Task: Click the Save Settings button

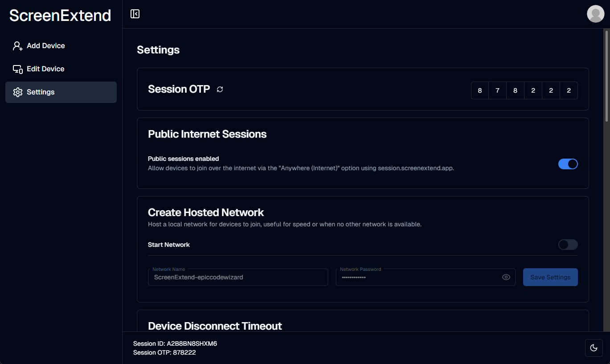Action: coord(550,277)
